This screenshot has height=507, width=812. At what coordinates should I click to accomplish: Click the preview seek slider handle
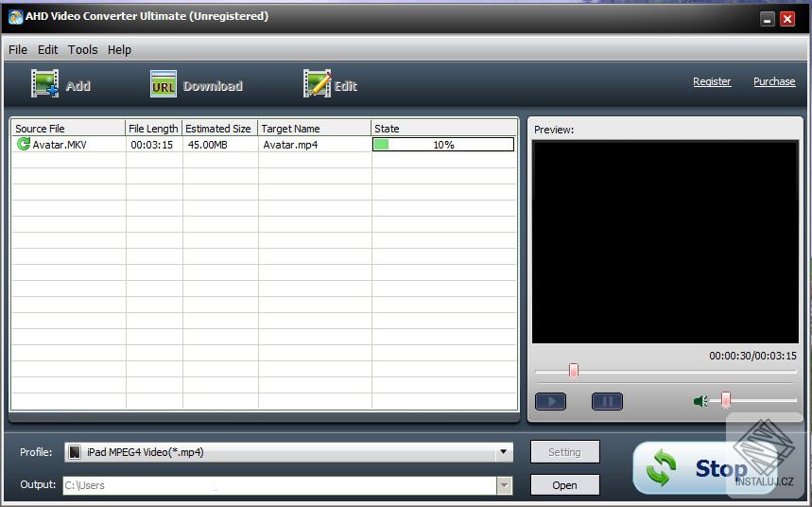point(573,371)
